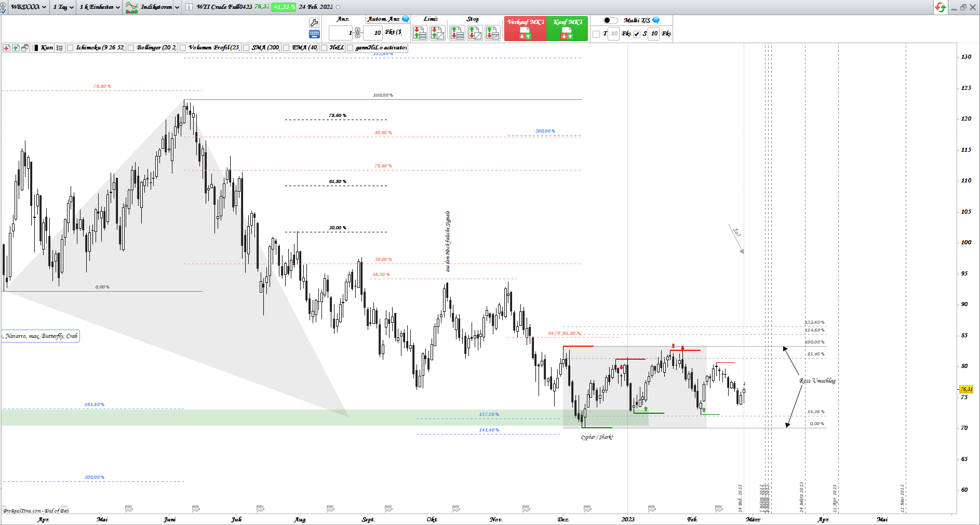This screenshot has width=980, height=525.
Task: Select the '35,20 %' retracement label
Action: 381,274
